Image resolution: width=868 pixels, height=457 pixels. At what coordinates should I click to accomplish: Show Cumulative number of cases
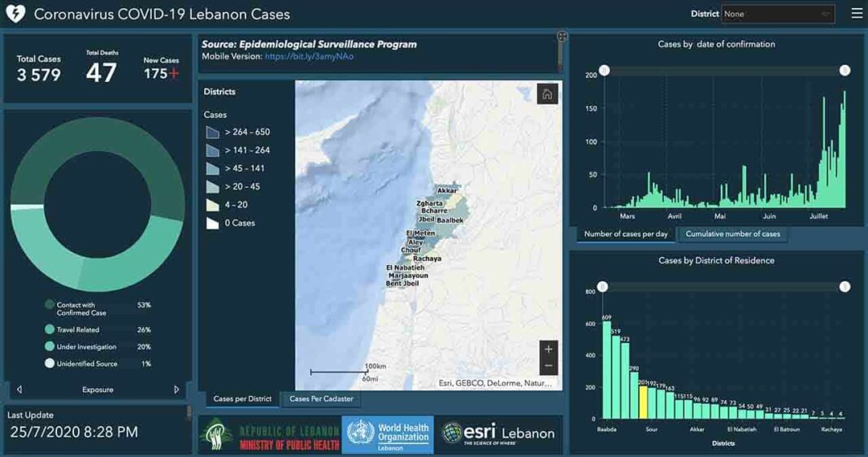point(732,234)
